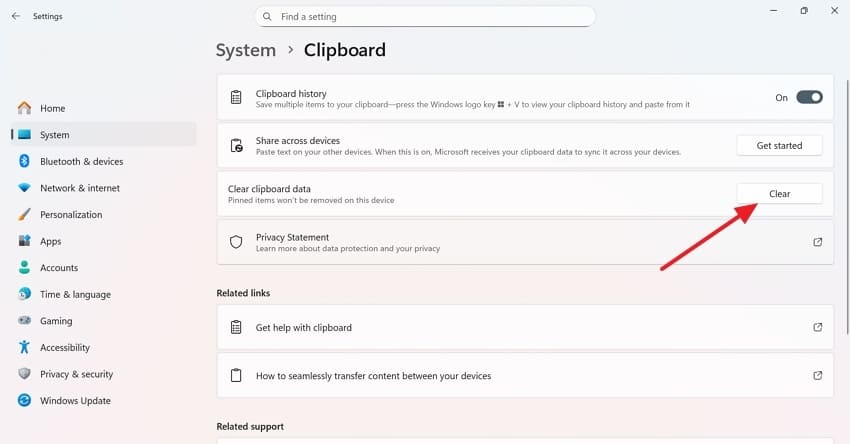The height and width of the screenshot is (444, 850).
Task: Click the back arrow icon in Settings
Action: coord(16,16)
